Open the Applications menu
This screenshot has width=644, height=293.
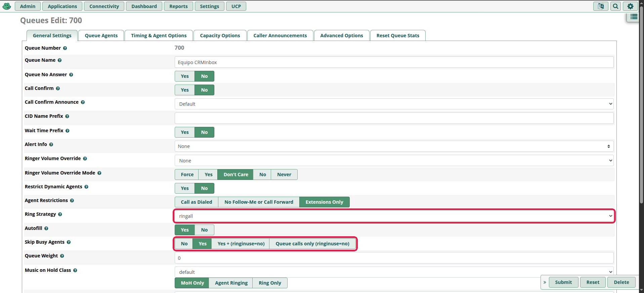[x=62, y=6]
